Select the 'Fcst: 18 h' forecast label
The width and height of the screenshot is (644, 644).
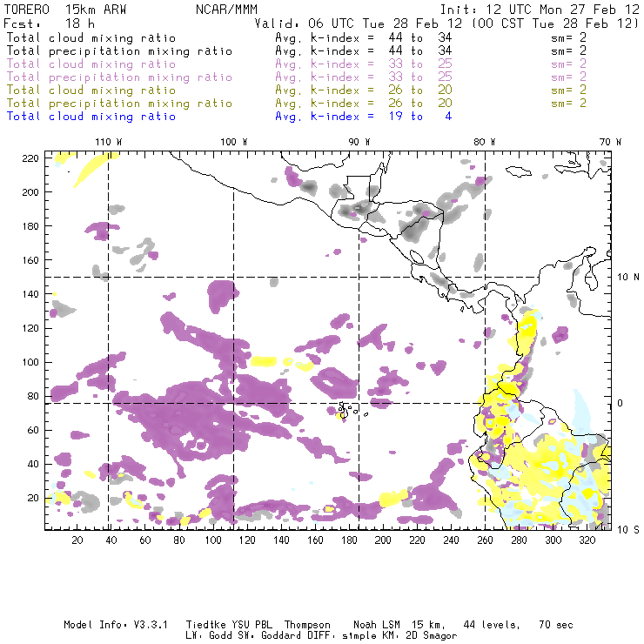[x=49, y=23]
